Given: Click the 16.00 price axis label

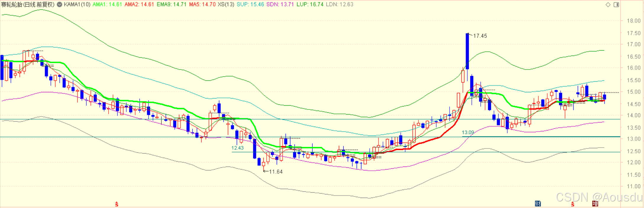Looking at the screenshot, I should coord(634,68).
